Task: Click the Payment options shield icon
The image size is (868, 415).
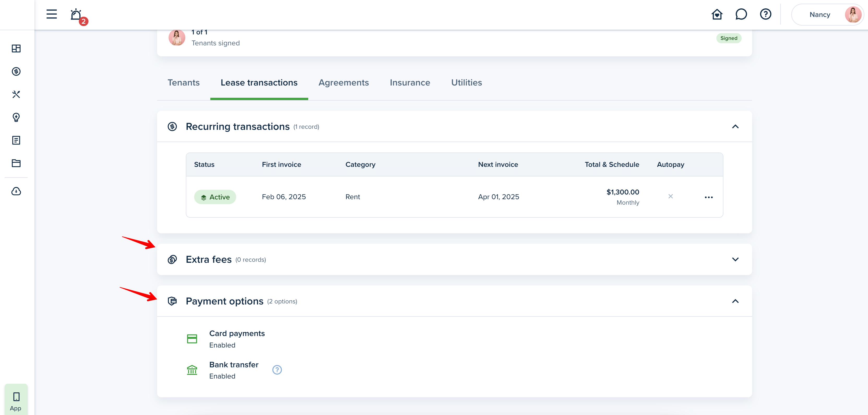Action: click(172, 301)
